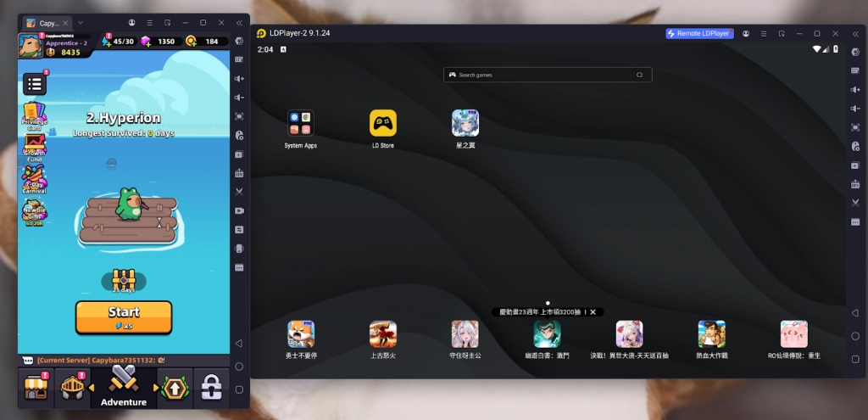Open the 7-Day Carnival event

coord(35,179)
